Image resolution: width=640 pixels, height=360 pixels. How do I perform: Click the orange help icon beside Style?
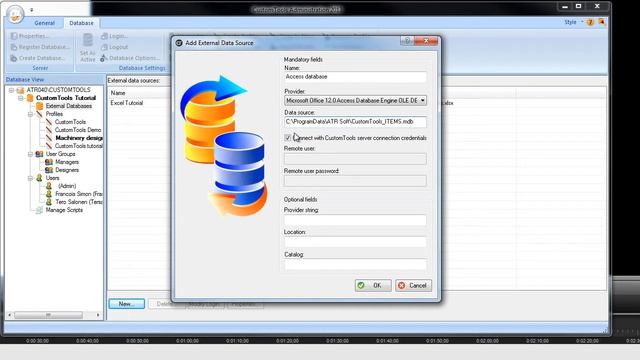tap(590, 22)
